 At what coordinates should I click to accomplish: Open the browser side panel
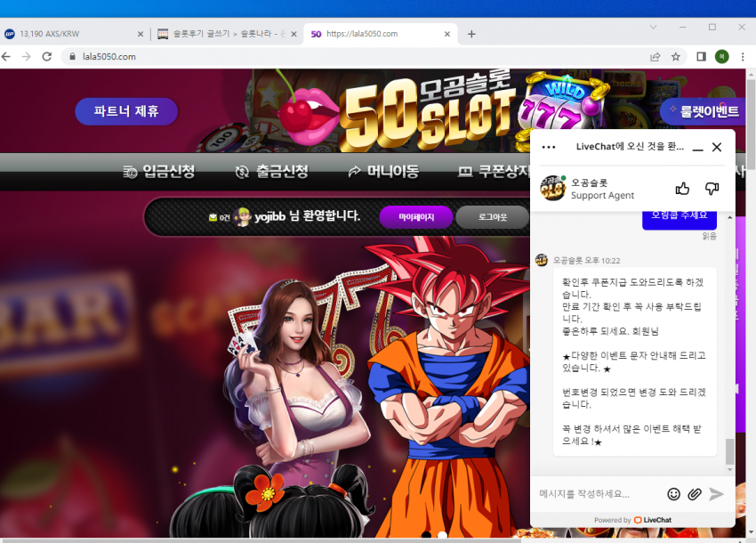(x=701, y=57)
